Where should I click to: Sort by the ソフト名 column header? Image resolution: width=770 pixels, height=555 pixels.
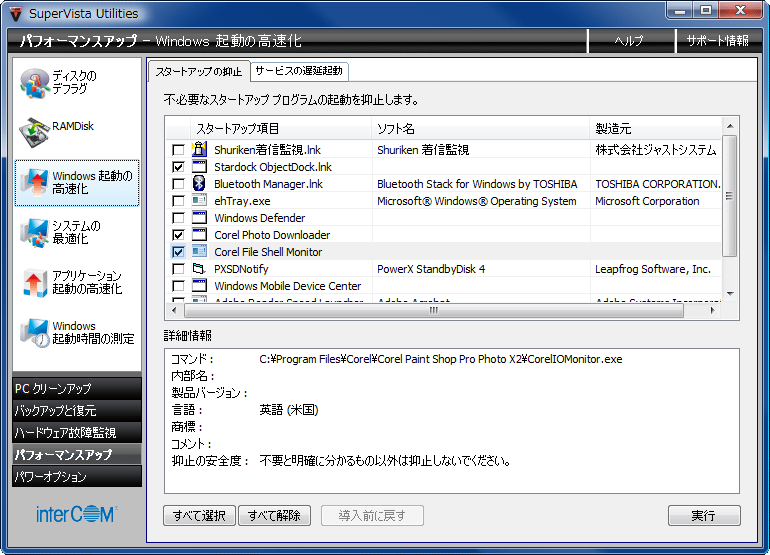point(481,129)
